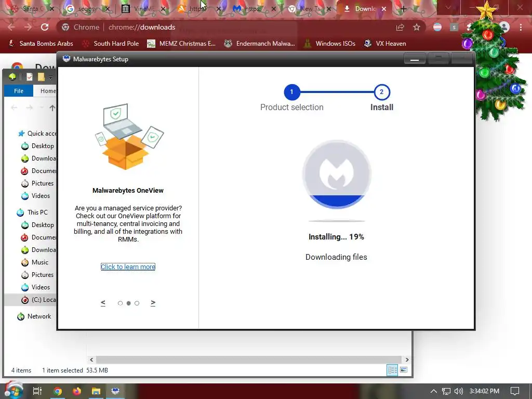The width and height of the screenshot is (532, 399).
Task: Go to next Malwarebytes promo slide
Action: [153, 303]
